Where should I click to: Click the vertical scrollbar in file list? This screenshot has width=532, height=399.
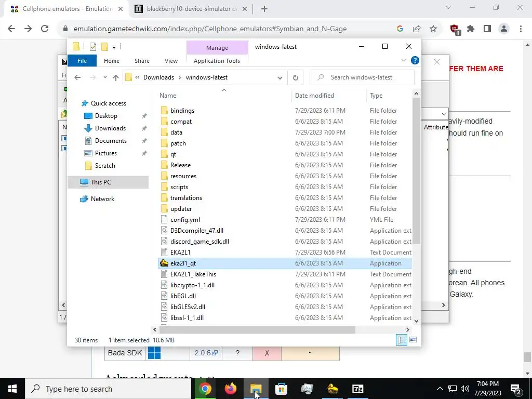pos(416,170)
